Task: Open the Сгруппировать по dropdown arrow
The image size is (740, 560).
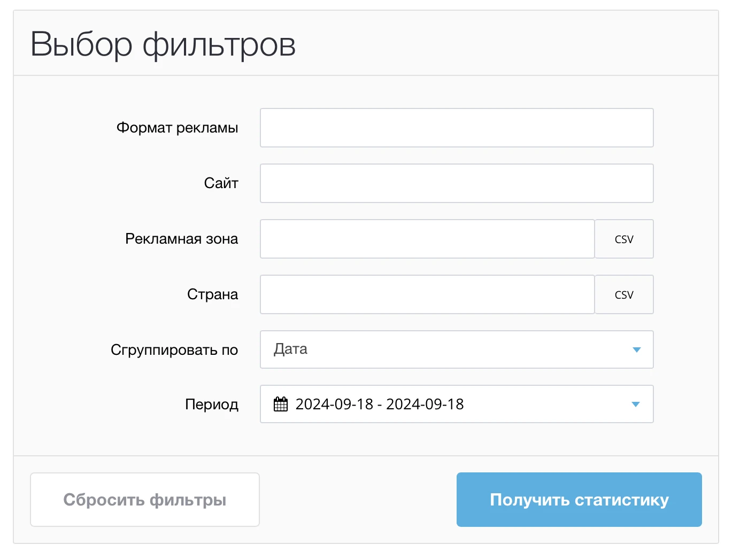Action: point(636,350)
